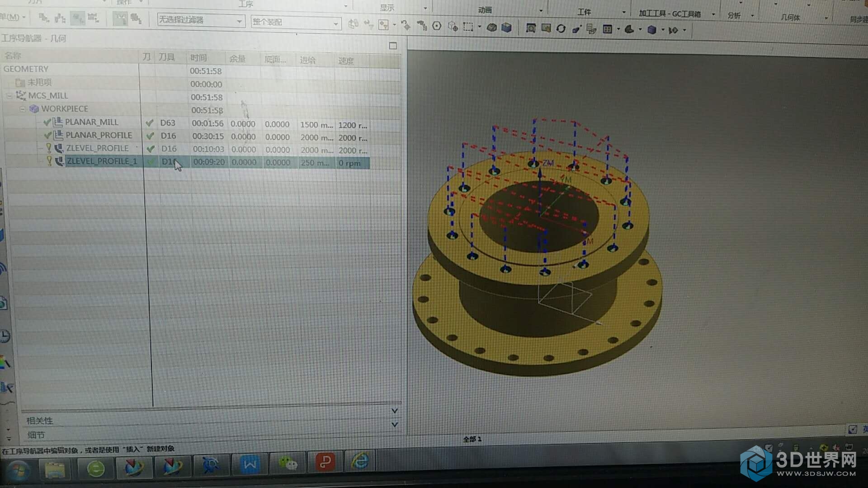
Task: Open the 整个装配 assembly scope dropdown
Action: point(335,23)
